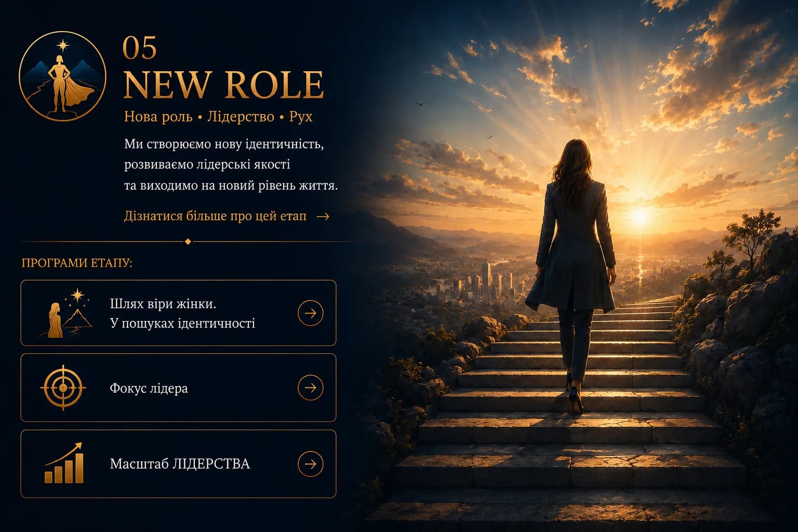Click text 'Ми створюємо нову ідентичність,'

[x=224, y=144]
